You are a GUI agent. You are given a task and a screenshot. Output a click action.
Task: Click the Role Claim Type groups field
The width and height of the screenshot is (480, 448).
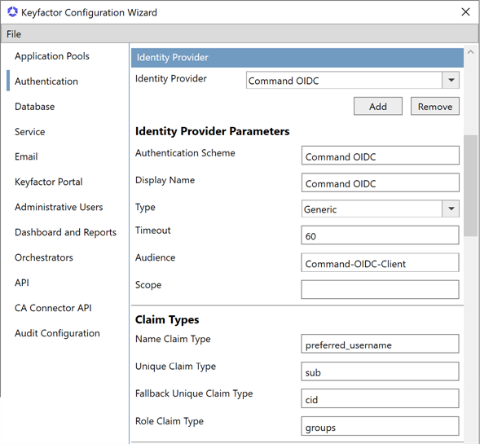tap(380, 426)
